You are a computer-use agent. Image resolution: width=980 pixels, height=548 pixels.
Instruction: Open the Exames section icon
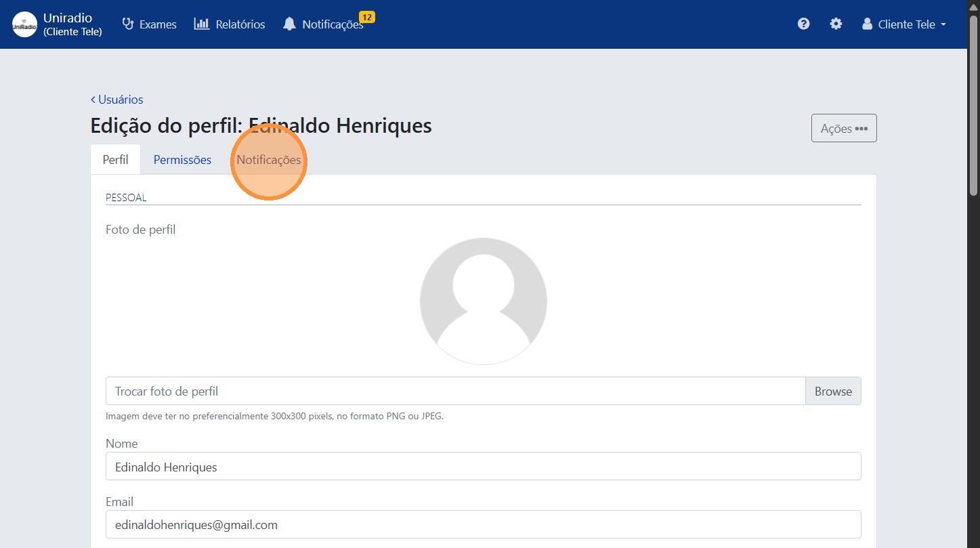tap(128, 23)
